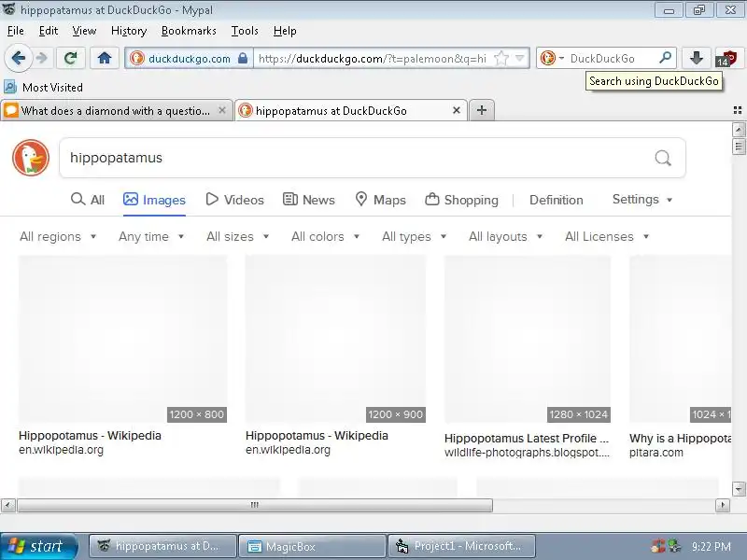Click the padlock site security icon

(x=243, y=58)
